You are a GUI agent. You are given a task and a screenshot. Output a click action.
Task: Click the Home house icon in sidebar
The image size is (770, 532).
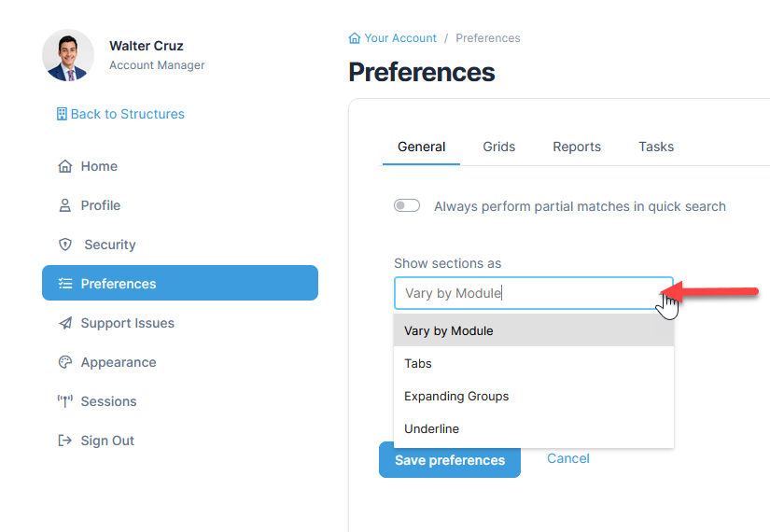(65, 166)
